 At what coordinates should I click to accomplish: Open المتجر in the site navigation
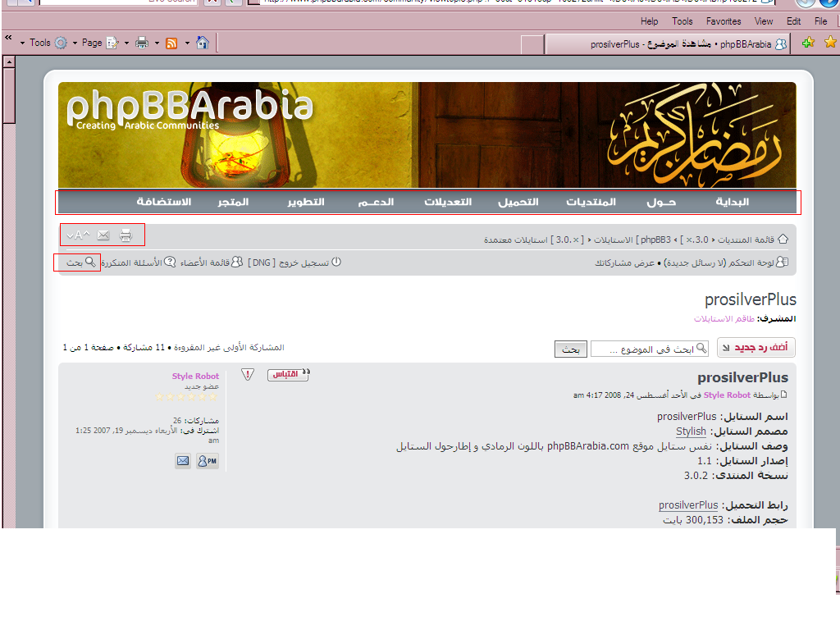(233, 202)
